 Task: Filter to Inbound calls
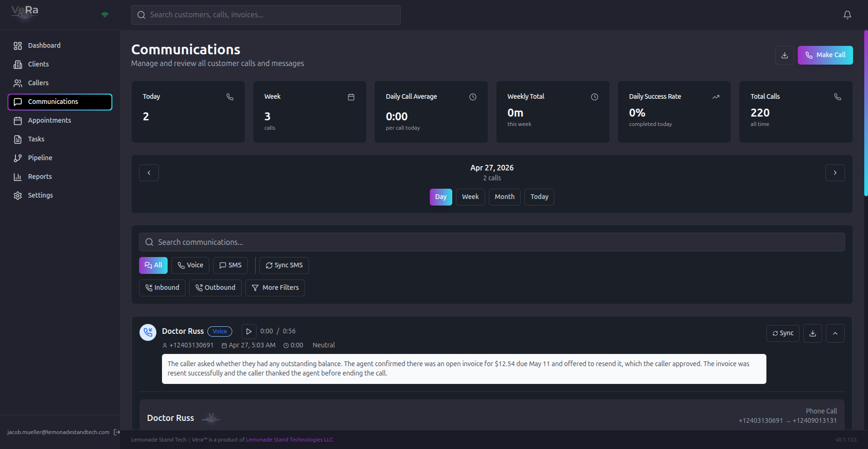[162, 288]
